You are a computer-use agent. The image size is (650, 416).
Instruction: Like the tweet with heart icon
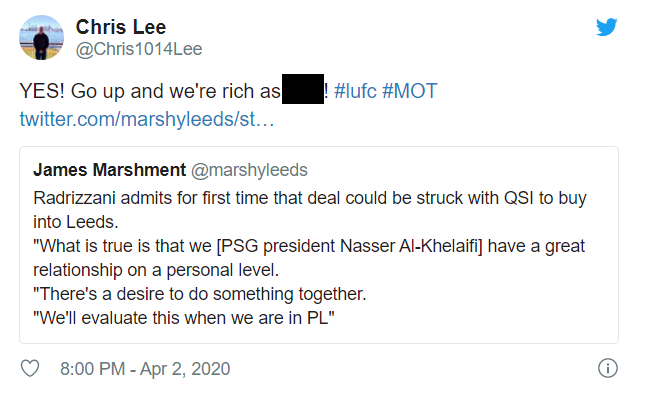pyautogui.click(x=30, y=369)
